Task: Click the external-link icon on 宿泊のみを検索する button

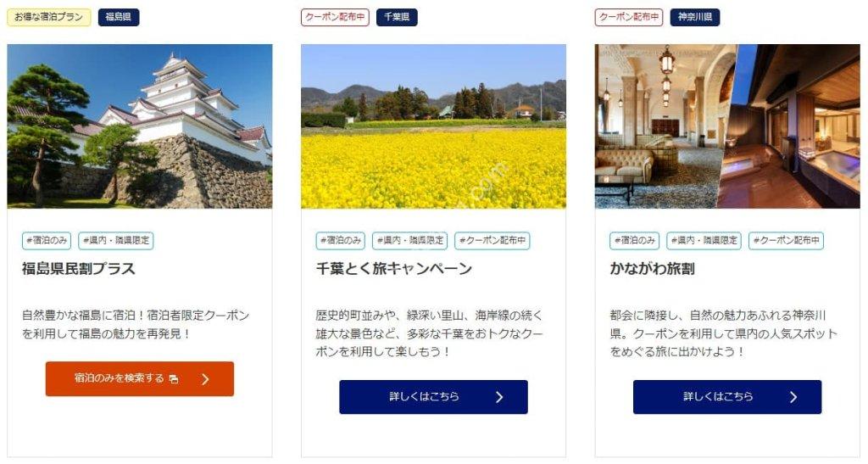Action: click(174, 379)
